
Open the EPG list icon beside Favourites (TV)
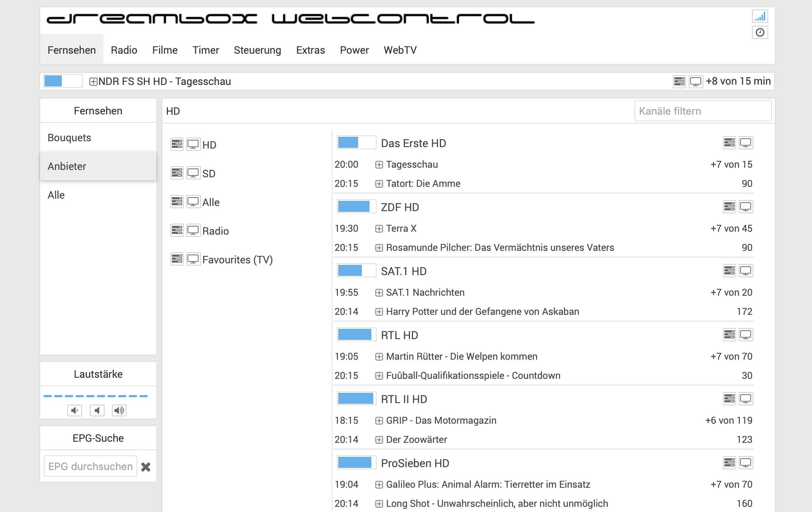(x=177, y=259)
